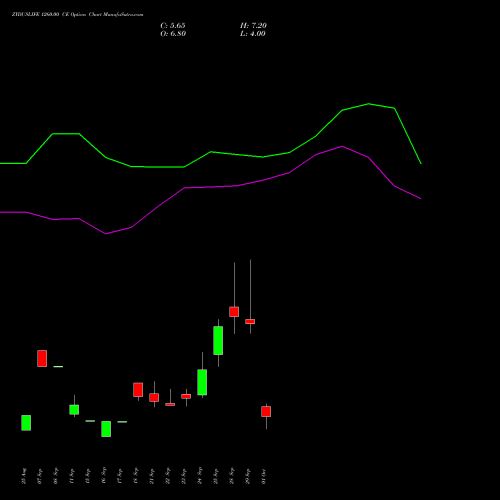Click the green candle above 25 Aug
Image resolution: width=500 pixels, height=500 pixels.
pos(26,423)
